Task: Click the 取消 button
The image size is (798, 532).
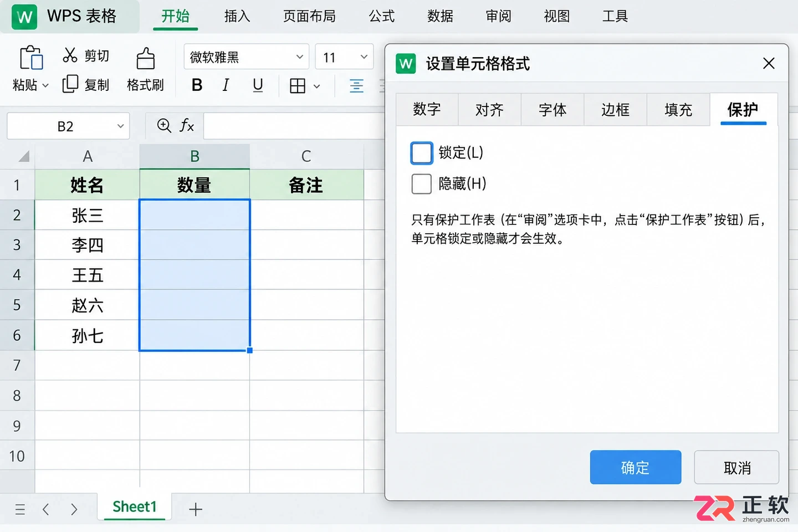Action: point(736,467)
